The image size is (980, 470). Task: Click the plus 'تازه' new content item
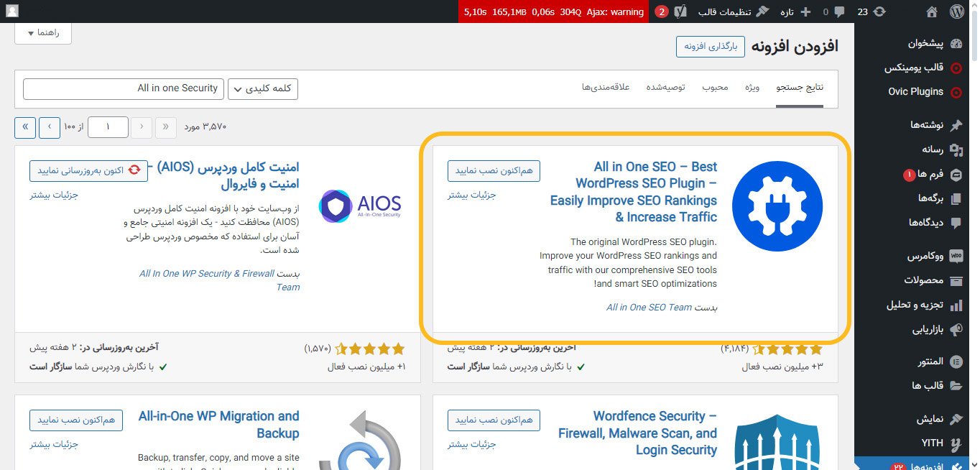tap(795, 11)
